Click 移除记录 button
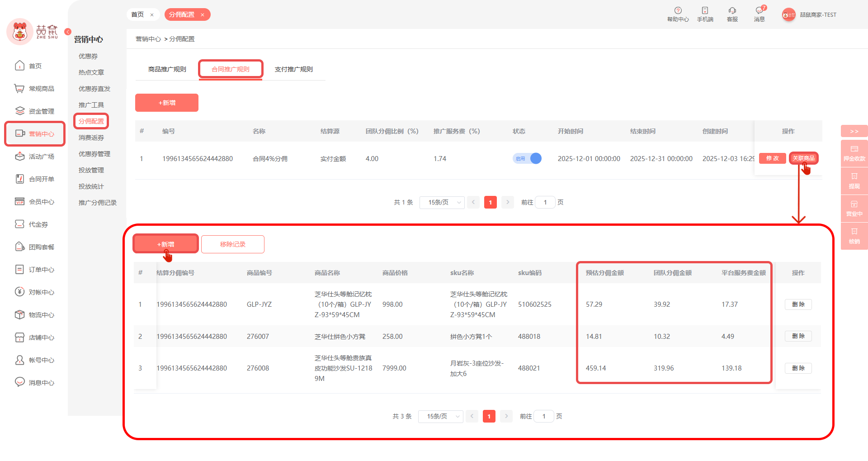Viewport: 868px width, 461px height. point(232,244)
